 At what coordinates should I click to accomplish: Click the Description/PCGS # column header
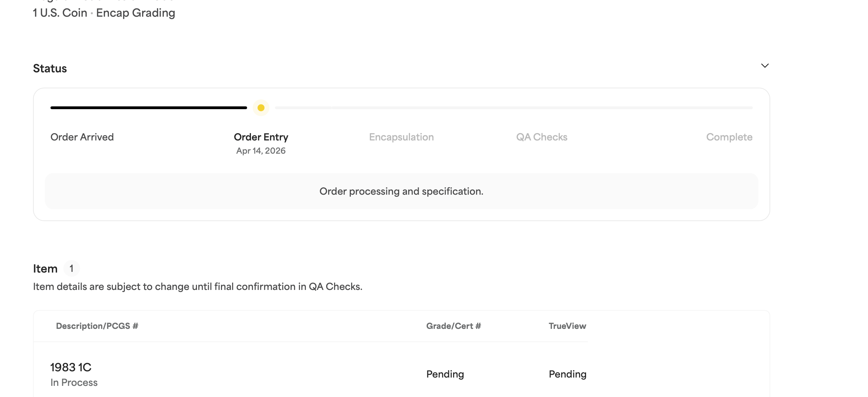tap(97, 326)
